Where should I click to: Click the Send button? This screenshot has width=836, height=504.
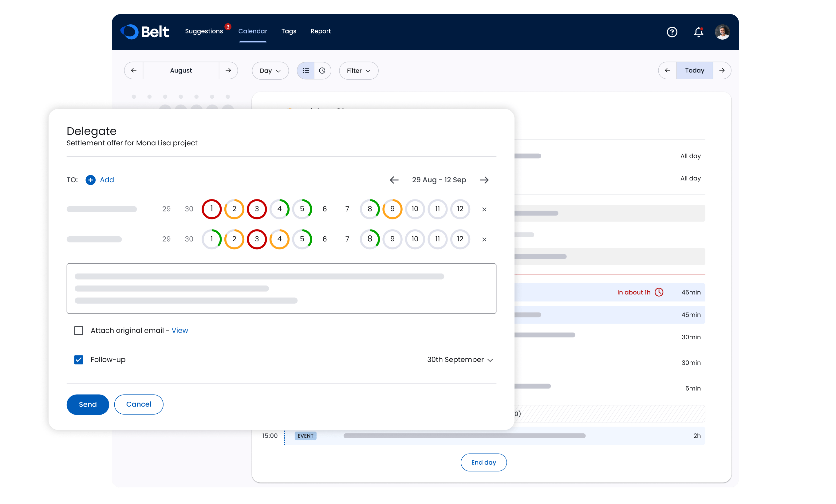88,404
